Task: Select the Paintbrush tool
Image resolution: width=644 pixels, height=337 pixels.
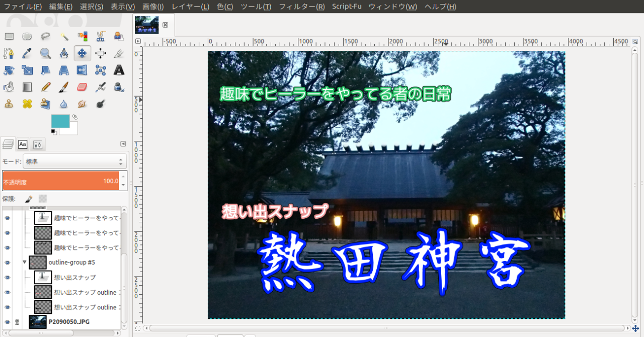Action: pyautogui.click(x=64, y=87)
